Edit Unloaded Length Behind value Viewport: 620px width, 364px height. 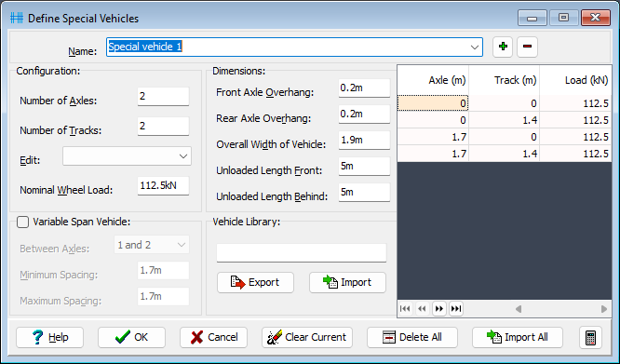364,193
